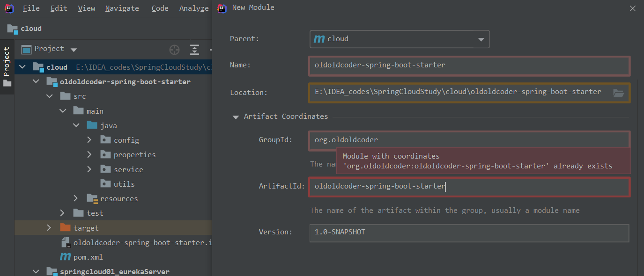
Task: Click the browse folder icon in Location field
Action: click(x=618, y=93)
